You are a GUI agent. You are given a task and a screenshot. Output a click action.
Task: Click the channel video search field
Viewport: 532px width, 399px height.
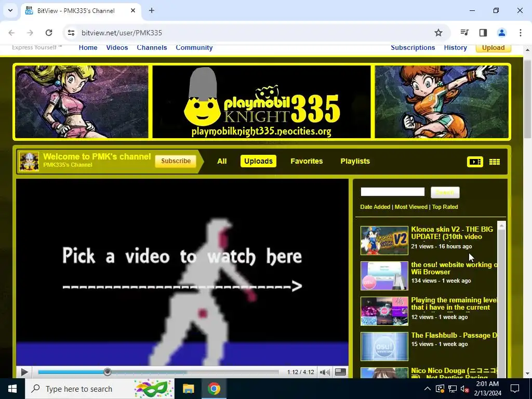tap(393, 192)
